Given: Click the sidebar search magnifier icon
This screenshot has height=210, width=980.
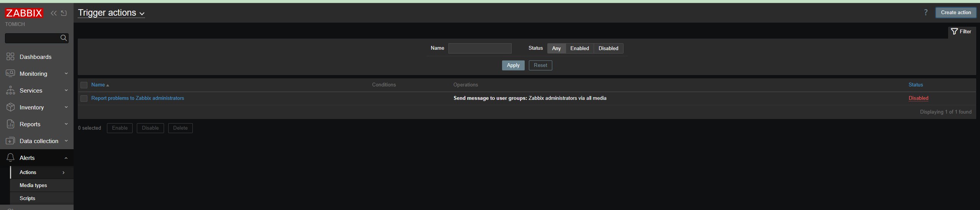Looking at the screenshot, I should 64,38.
